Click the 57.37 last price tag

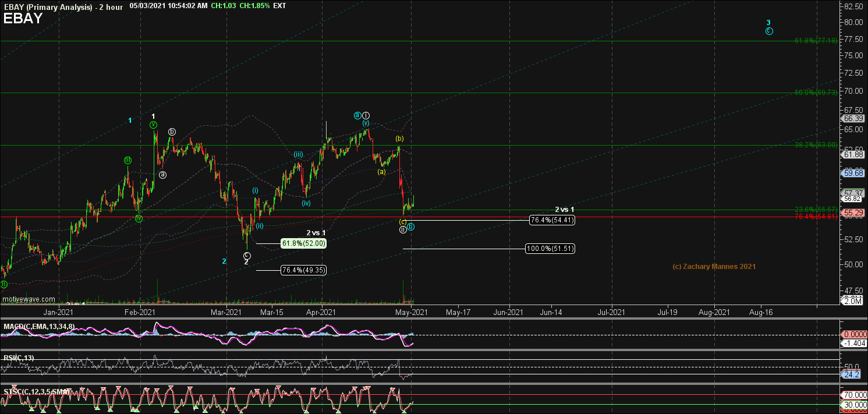[853, 192]
